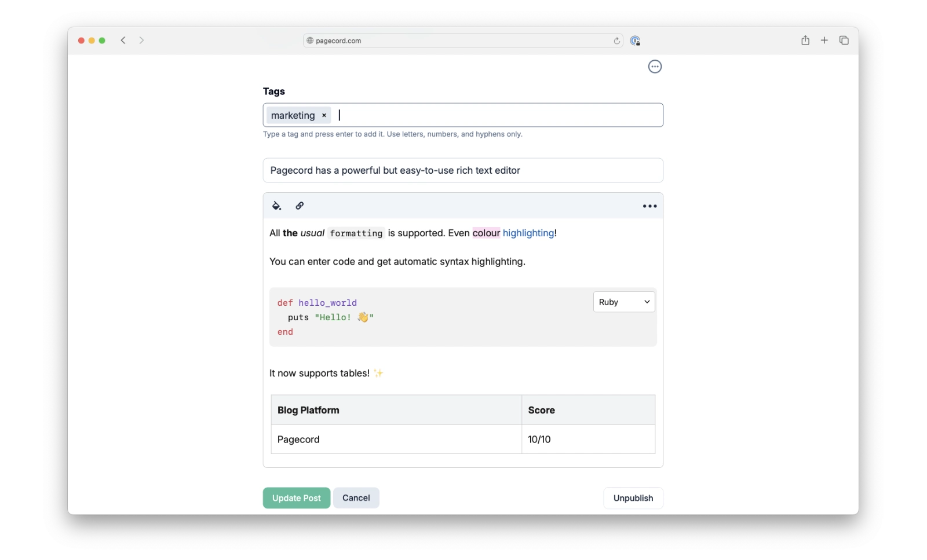Open the Privacy Report icon in address bar
The width and height of the screenshot is (927, 560).
(635, 41)
